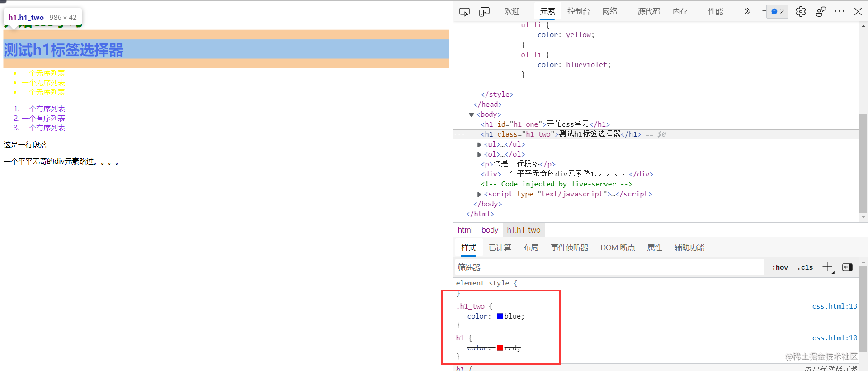
Task: Expand the script element node
Action: 479,195
